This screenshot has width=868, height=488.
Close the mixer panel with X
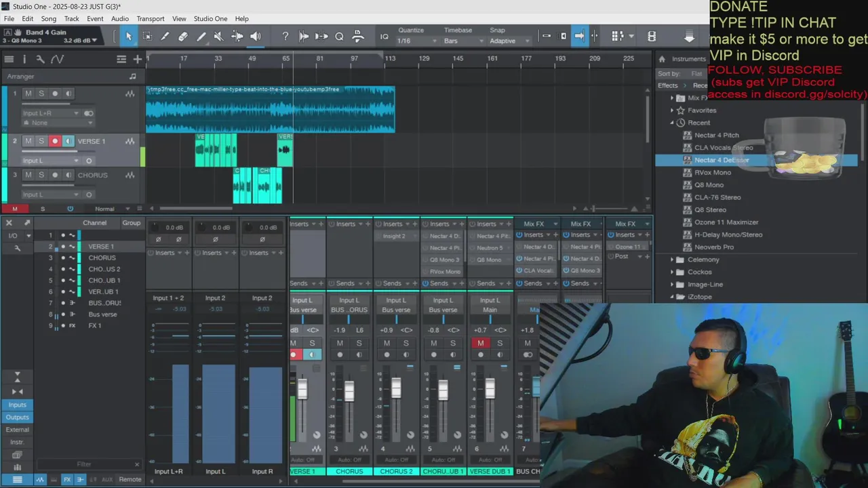[9, 222]
